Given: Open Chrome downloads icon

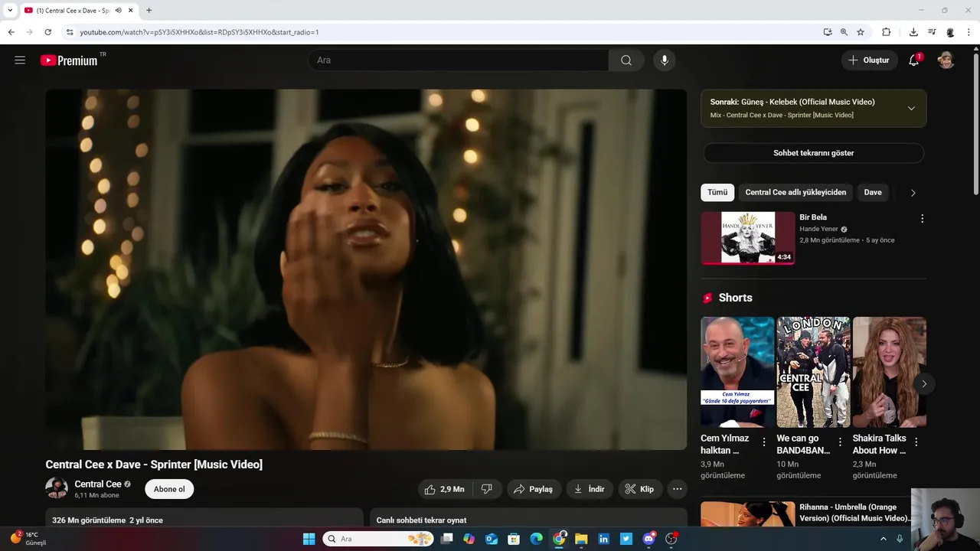Looking at the screenshot, I should (x=913, y=32).
